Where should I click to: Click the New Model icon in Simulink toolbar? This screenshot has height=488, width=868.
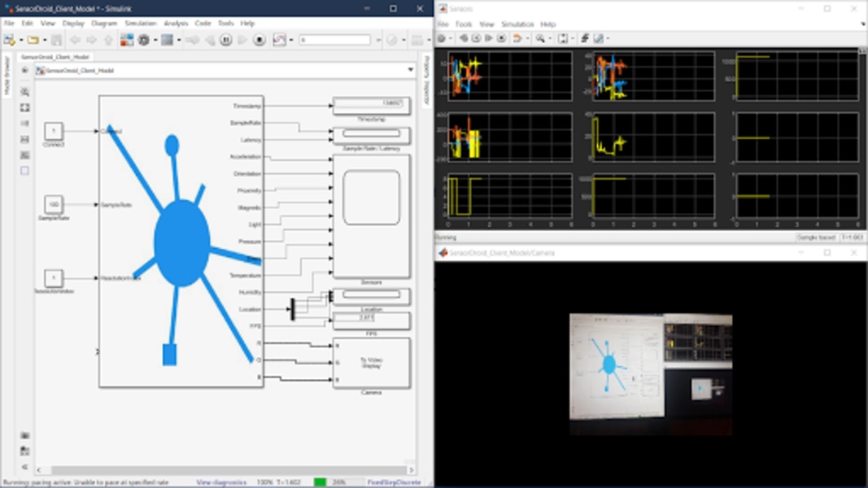[x=10, y=40]
